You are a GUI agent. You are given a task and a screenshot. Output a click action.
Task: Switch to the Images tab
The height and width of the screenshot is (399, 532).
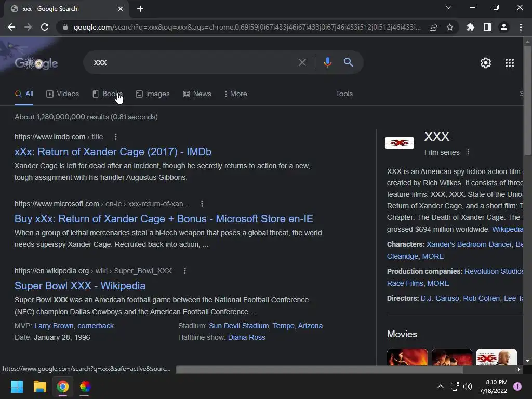click(153, 94)
